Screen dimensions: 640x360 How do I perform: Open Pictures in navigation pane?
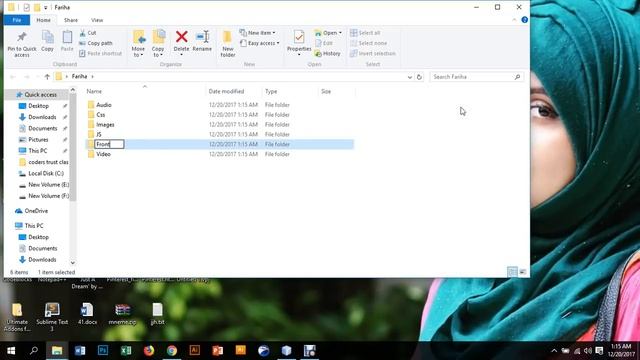pos(38,140)
